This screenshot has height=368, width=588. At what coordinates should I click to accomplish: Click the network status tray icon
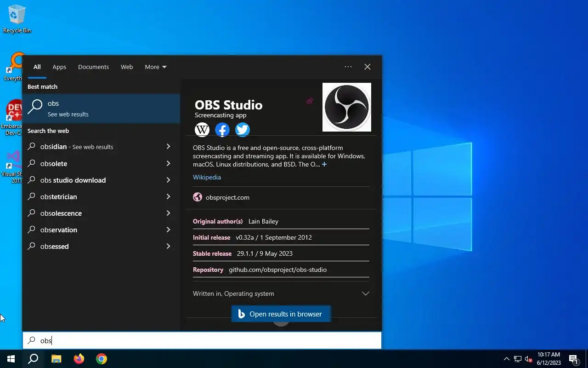coord(518,359)
